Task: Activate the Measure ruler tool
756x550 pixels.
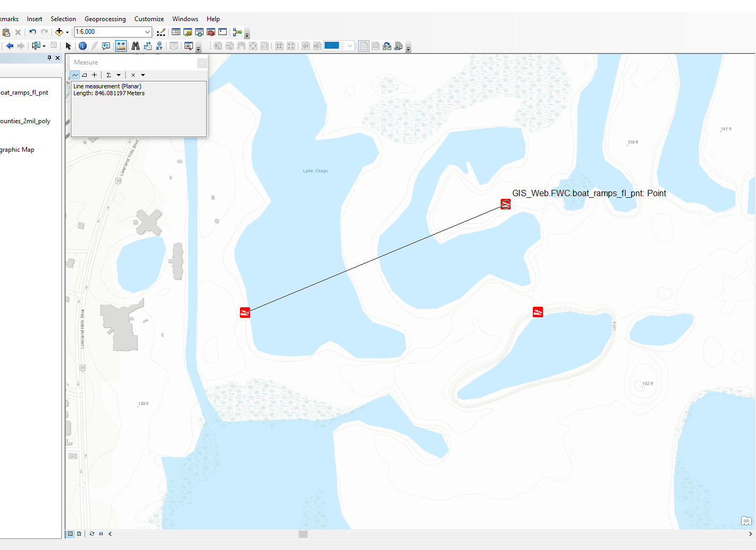Action: click(x=121, y=46)
